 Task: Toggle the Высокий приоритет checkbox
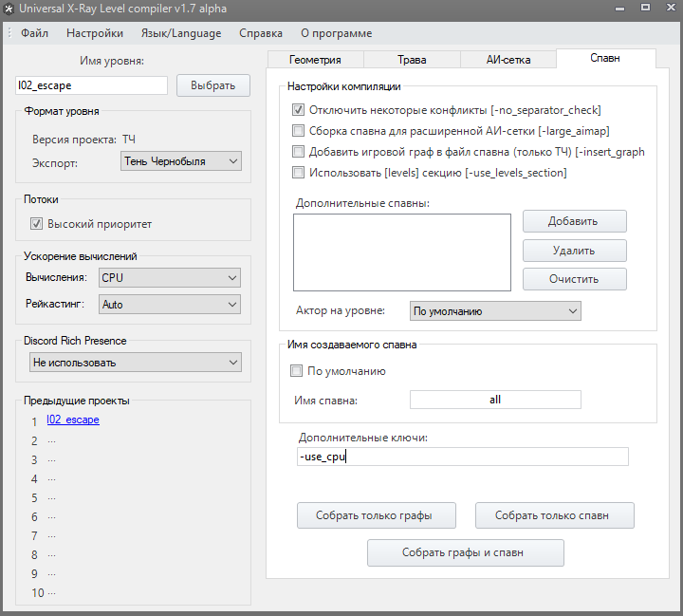[x=36, y=224]
